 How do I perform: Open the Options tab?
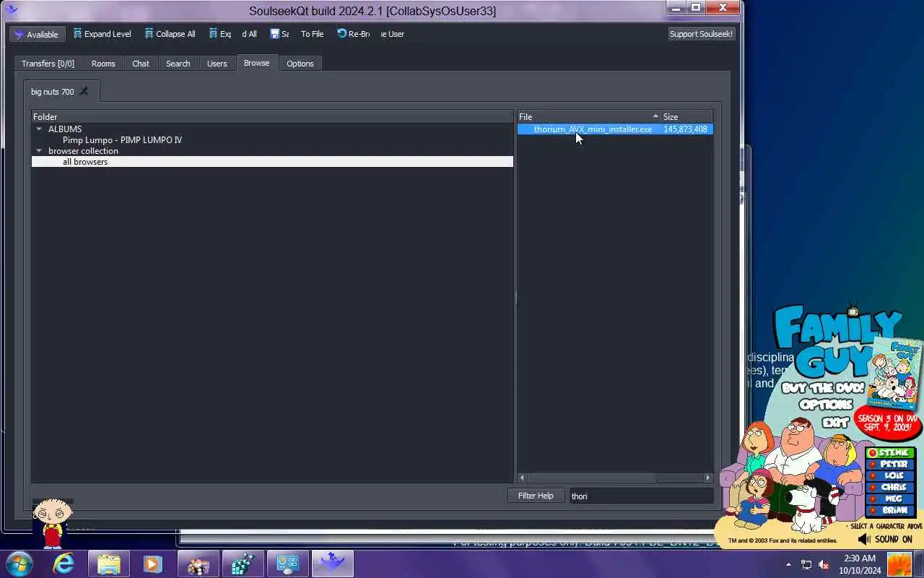[x=300, y=64]
